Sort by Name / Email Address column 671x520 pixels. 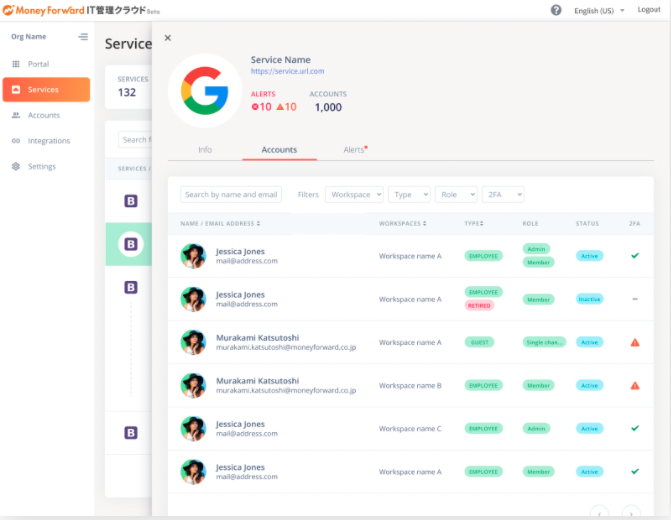[x=220, y=223]
